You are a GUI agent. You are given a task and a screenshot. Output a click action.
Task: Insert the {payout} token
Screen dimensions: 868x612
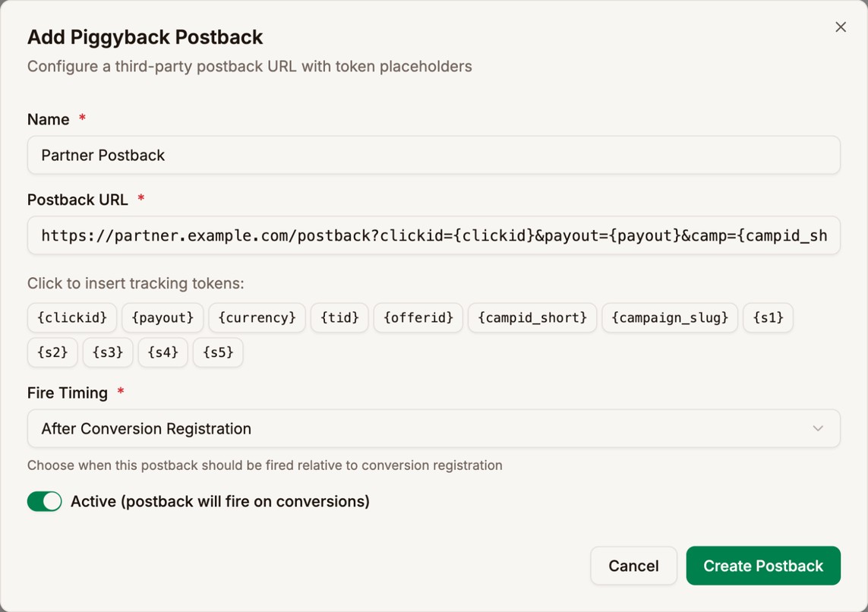click(x=163, y=317)
